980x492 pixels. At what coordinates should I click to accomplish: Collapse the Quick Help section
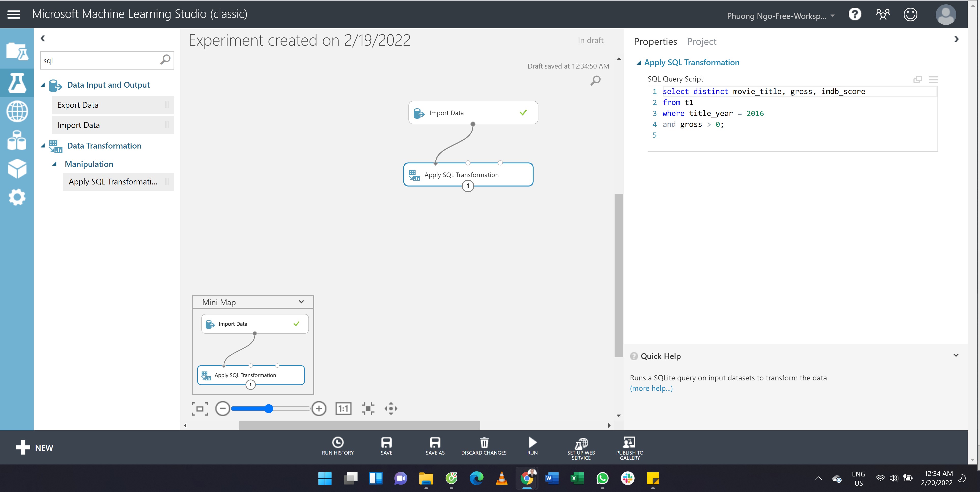pyautogui.click(x=956, y=355)
